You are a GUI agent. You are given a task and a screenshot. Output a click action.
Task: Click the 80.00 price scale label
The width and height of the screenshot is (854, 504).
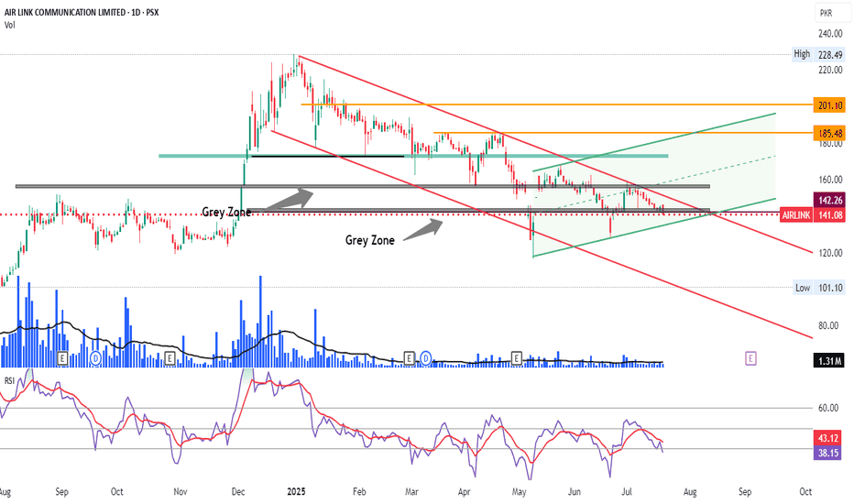(830, 326)
